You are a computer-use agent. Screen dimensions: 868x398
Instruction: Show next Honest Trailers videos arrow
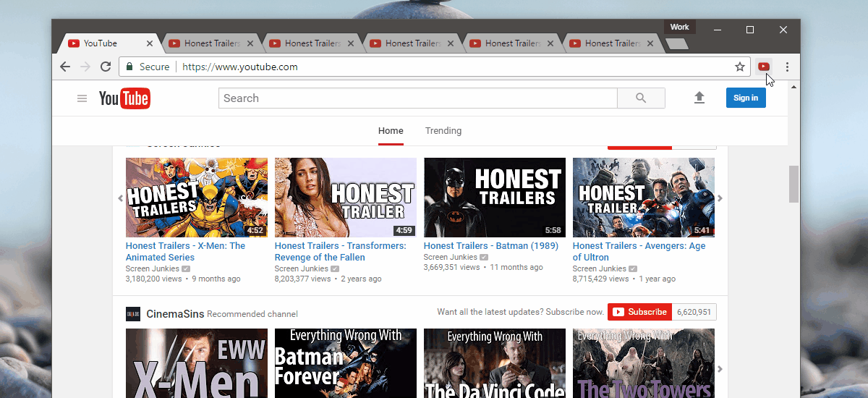point(720,198)
